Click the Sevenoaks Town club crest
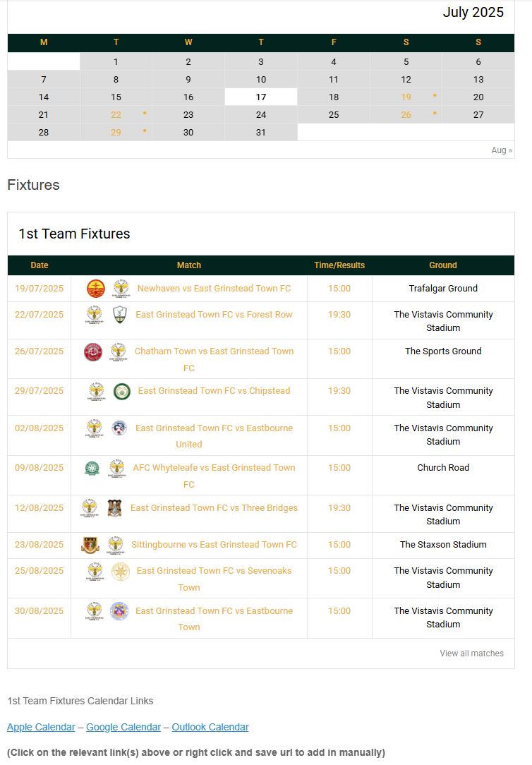The height and width of the screenshot is (765, 532). (x=121, y=571)
